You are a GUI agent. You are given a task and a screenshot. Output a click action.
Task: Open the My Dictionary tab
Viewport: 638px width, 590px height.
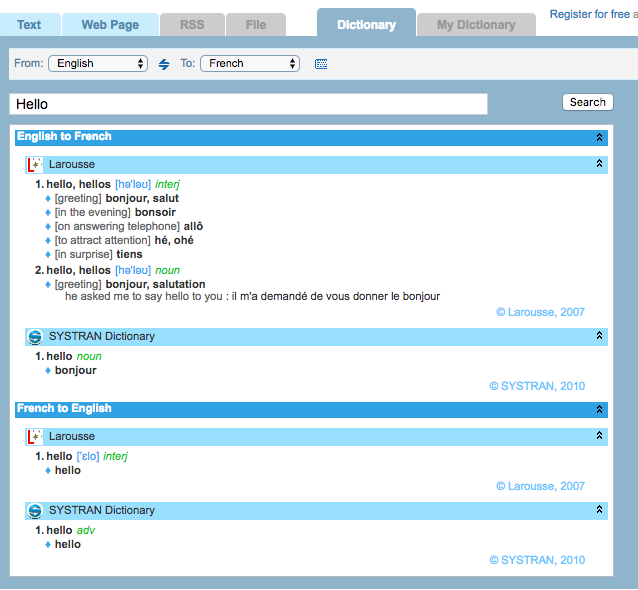pyautogui.click(x=476, y=24)
